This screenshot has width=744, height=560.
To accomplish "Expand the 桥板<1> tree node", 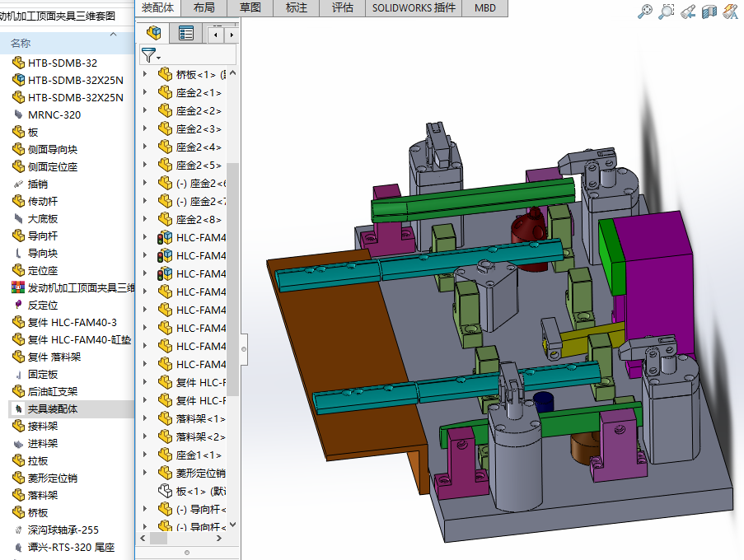I will pyautogui.click(x=146, y=74).
